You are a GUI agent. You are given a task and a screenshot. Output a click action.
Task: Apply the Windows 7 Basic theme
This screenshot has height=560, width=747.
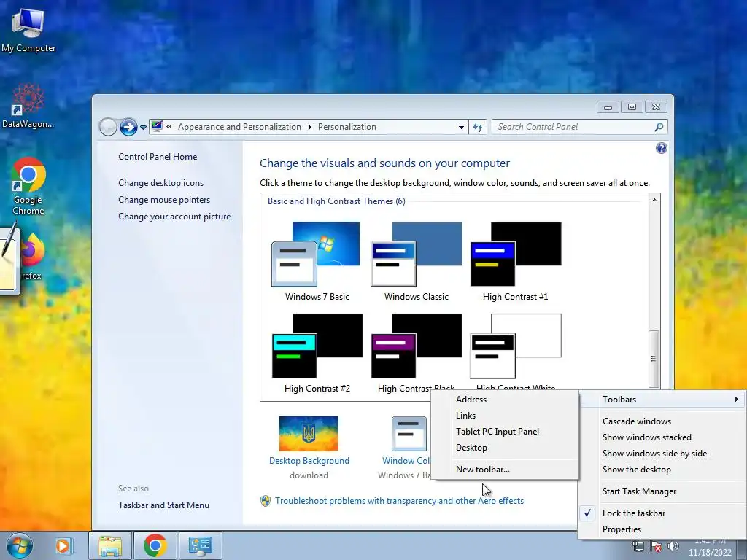point(317,261)
